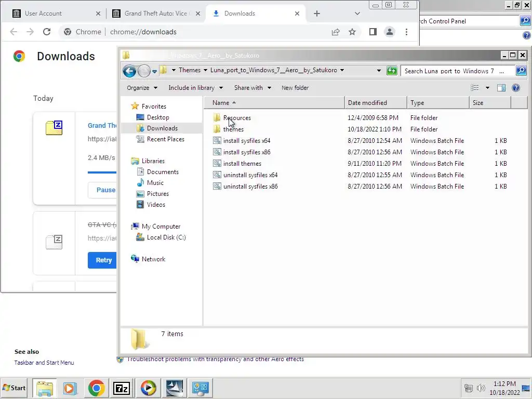Select the Resources folder
Screen dimensions: 532x399
237,118
